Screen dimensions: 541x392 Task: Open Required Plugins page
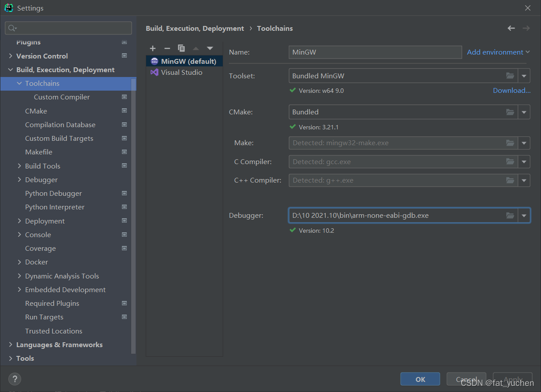52,303
